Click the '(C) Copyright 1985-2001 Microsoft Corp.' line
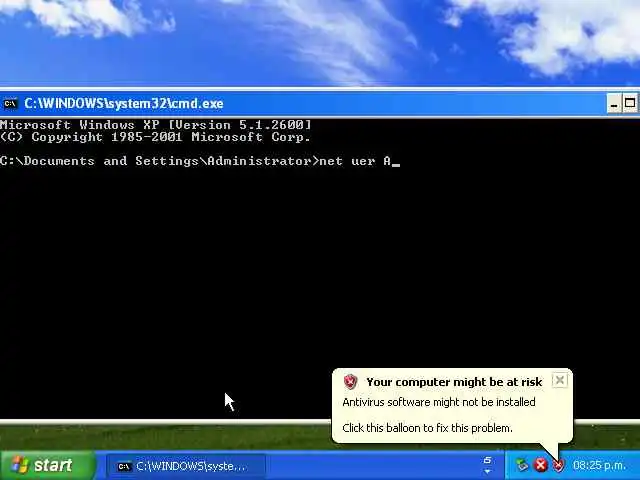Image resolution: width=640 pixels, height=480 pixels. [155, 137]
